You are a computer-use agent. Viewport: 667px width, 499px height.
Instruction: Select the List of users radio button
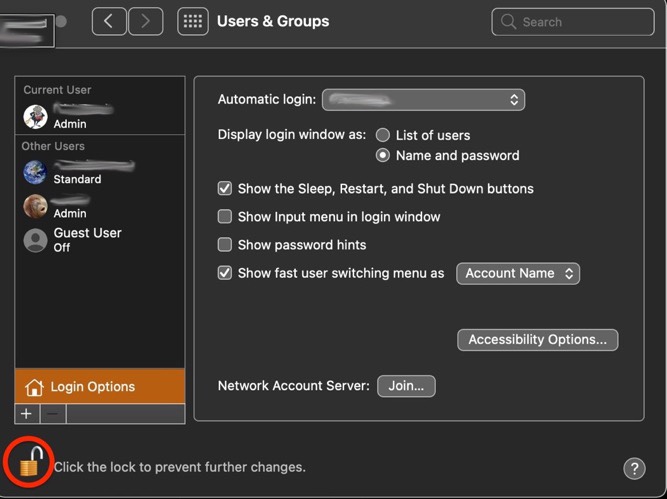click(x=383, y=135)
